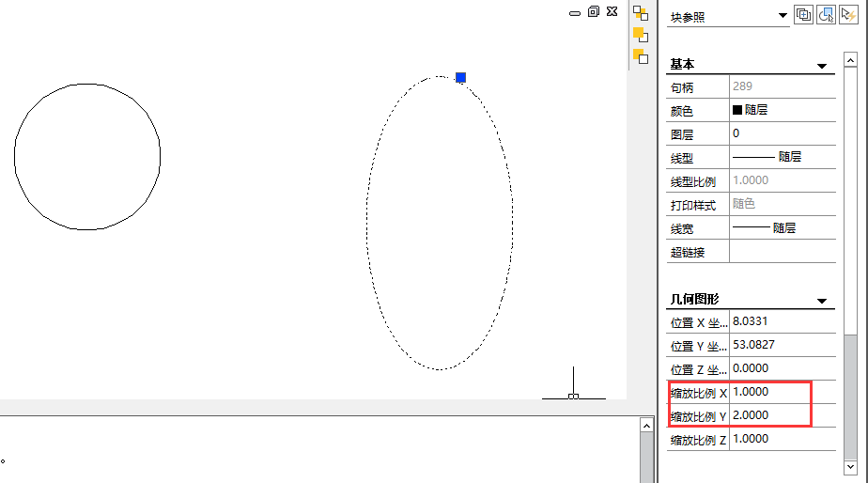Restore the drawing window with the restore icon
This screenshot has width=868, height=483.
[x=594, y=11]
